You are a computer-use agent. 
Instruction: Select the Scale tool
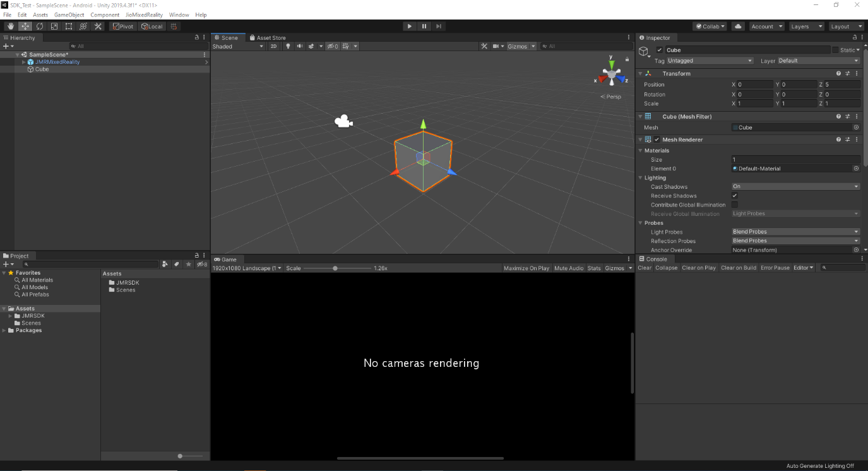pos(54,26)
